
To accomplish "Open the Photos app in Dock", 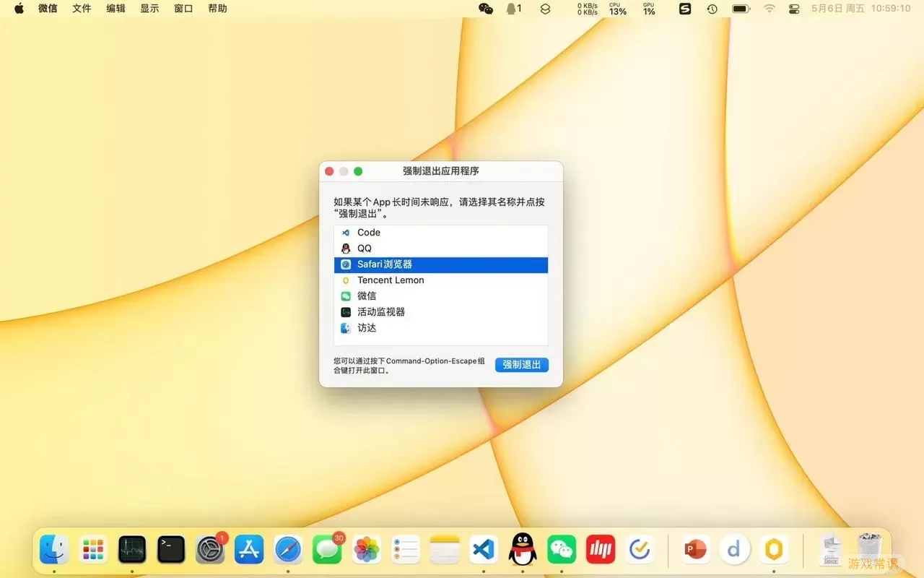I will pyautogui.click(x=367, y=550).
